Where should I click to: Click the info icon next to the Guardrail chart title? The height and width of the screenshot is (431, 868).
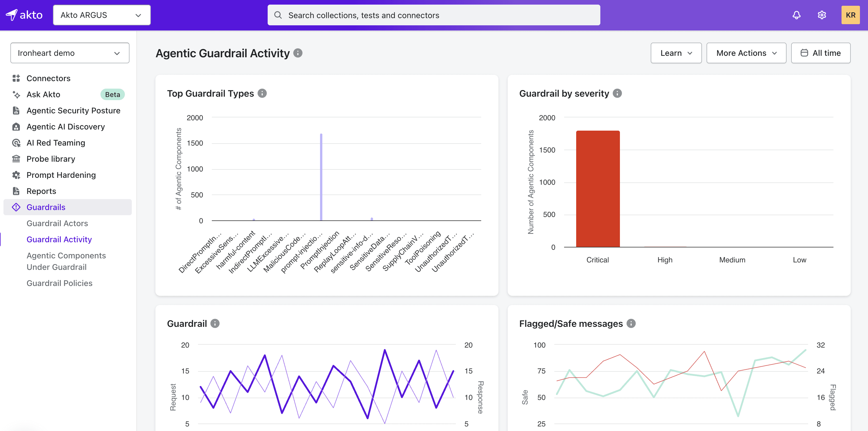[x=215, y=323]
